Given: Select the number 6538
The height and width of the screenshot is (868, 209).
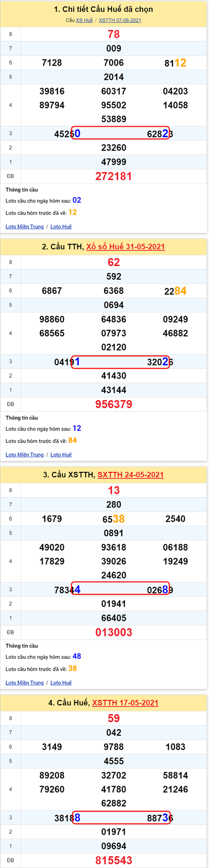Looking at the screenshot, I should 114,519.
